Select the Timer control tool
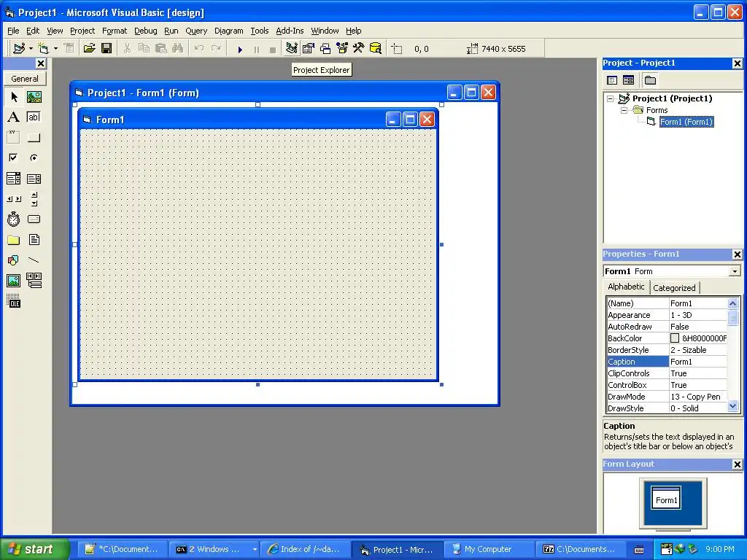The width and height of the screenshot is (747, 560). [x=14, y=219]
